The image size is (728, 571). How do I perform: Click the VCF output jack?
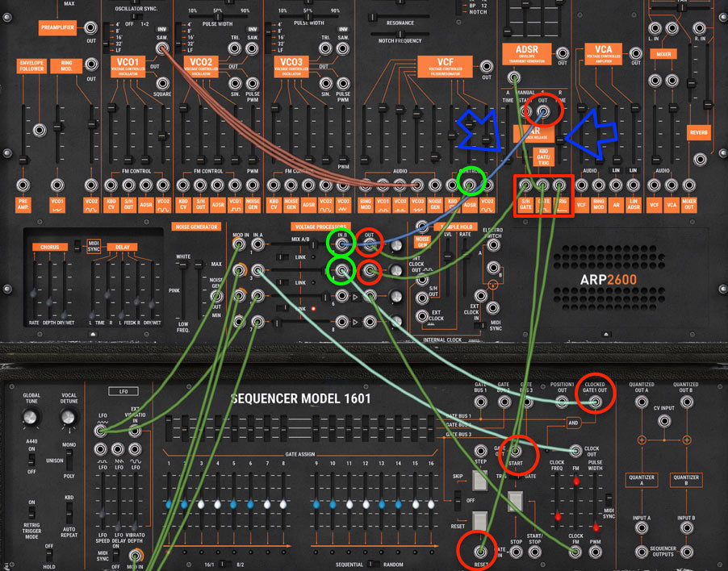(x=485, y=65)
